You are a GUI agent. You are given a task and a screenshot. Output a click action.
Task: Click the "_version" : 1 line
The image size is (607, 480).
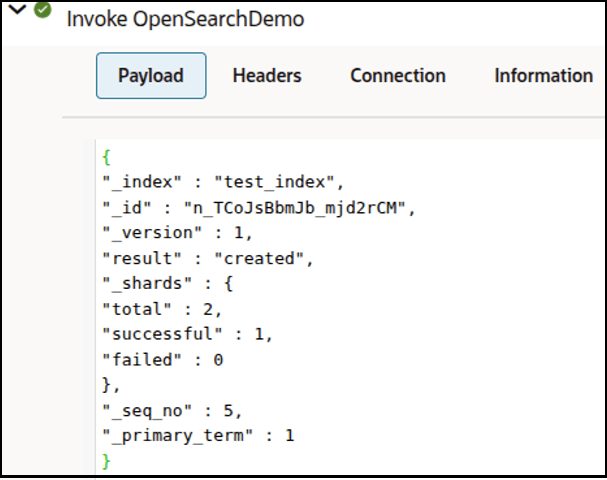177,233
